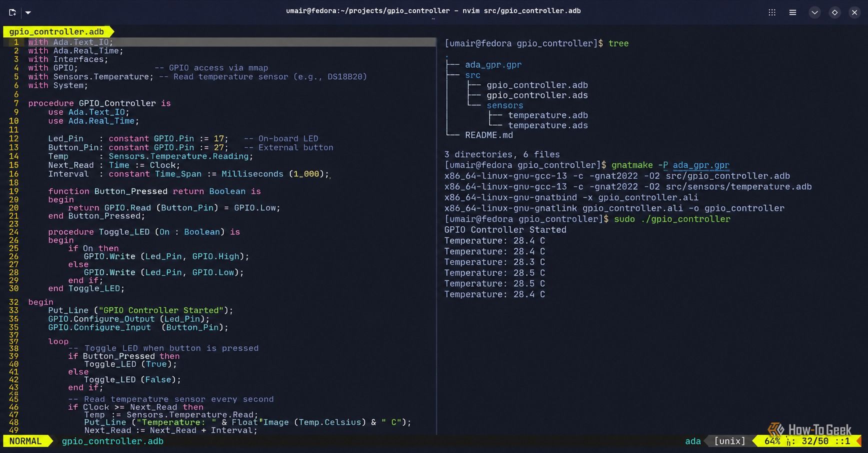This screenshot has height=453, width=868.
Task: Expand the new-tab dropdown arrow
Action: coord(28,12)
